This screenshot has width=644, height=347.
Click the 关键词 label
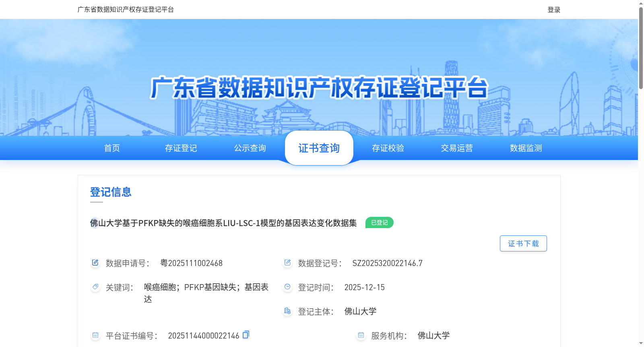point(120,287)
